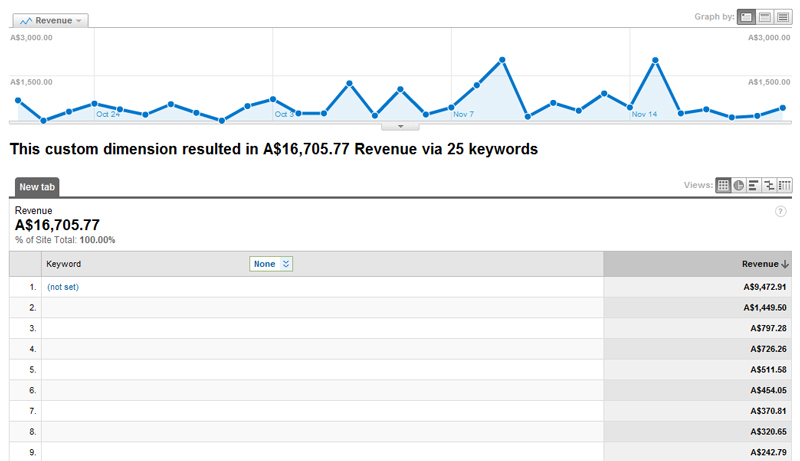Open help icon beside Revenue summary
Image resolution: width=800 pixels, height=461 pixels.
click(780, 212)
